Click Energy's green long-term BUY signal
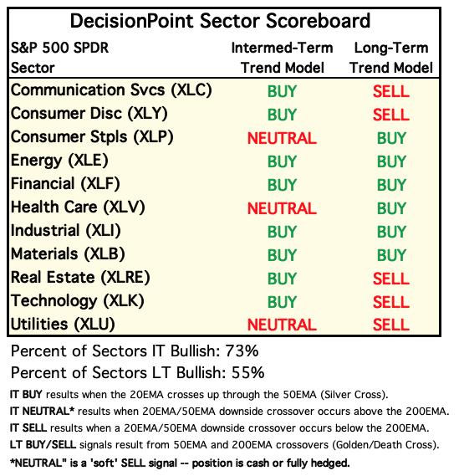The height and width of the screenshot is (476, 459). pos(391,161)
